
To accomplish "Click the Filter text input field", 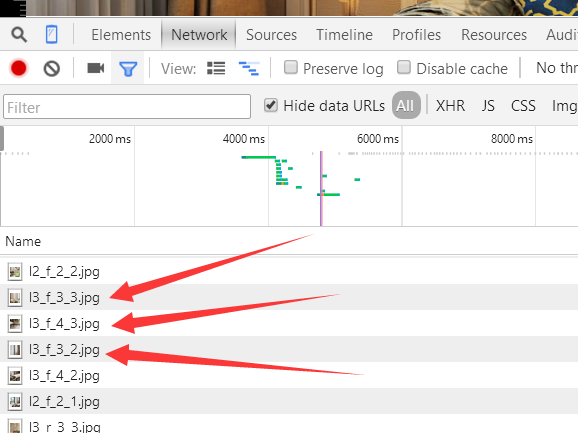I will 127,107.
